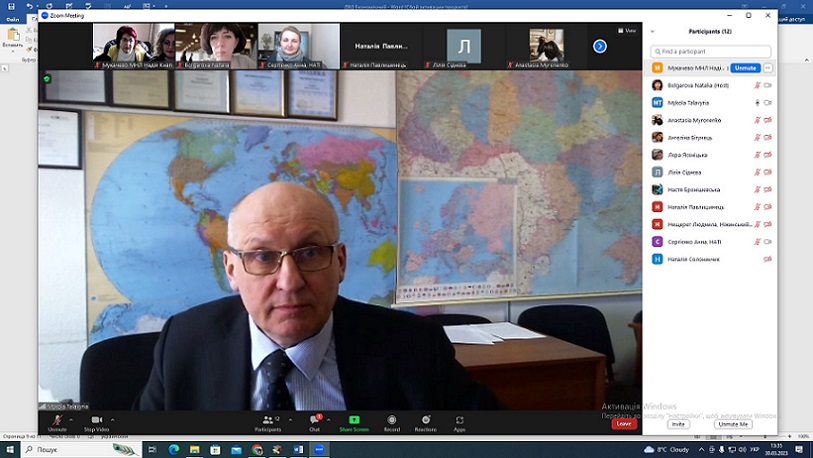Switch to Word from taskbar
The width and height of the screenshot is (813, 458).
(x=299, y=450)
